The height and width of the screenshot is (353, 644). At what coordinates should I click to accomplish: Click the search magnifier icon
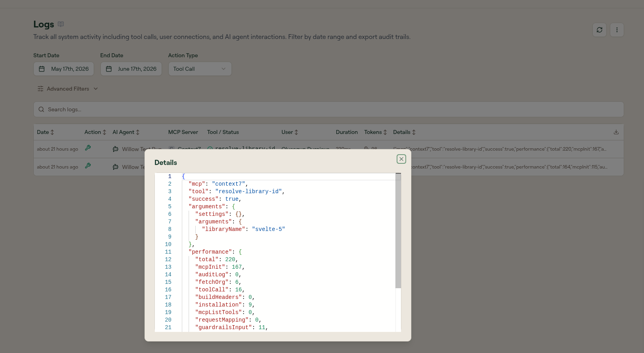[41, 109]
